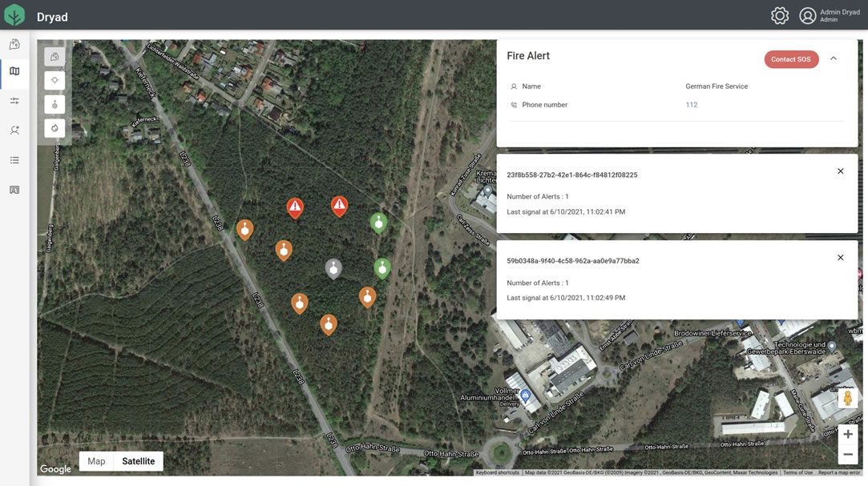
Task: Open the list view icon in sidebar
Action: 14,160
